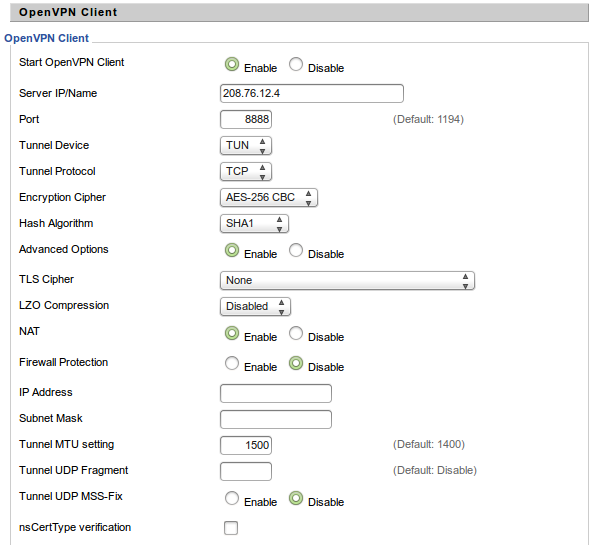Click the Advanced Options label
This screenshot has height=545, width=590.
(x=64, y=249)
